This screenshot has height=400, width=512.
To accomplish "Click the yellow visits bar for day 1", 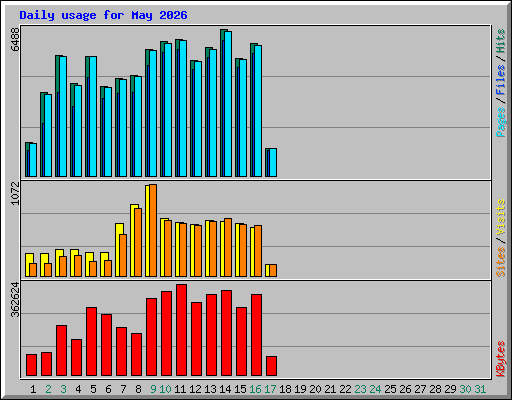I will pyautogui.click(x=27, y=265).
